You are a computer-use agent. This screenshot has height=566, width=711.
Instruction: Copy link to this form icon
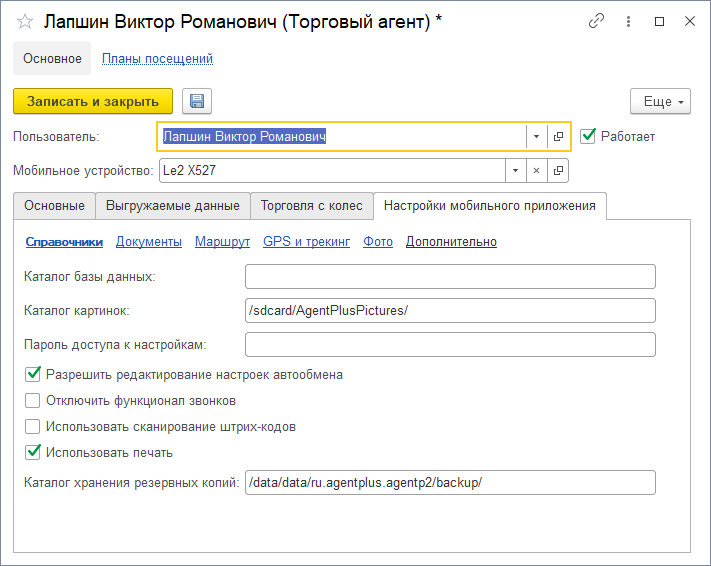(x=597, y=20)
